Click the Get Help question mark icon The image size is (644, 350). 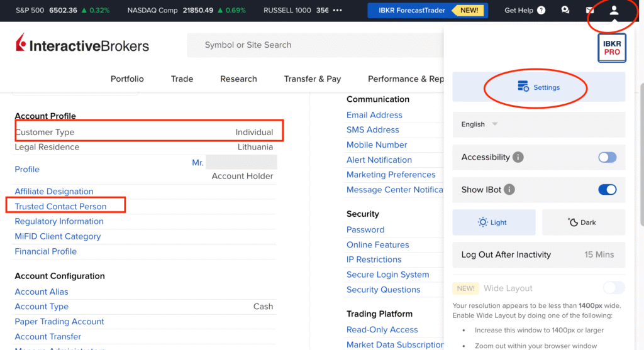click(x=541, y=10)
